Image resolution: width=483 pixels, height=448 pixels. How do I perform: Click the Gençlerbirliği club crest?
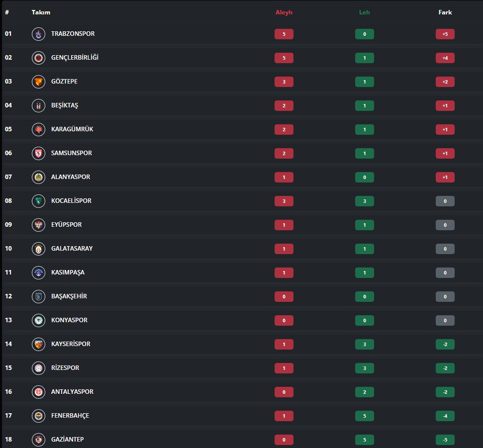pos(38,58)
